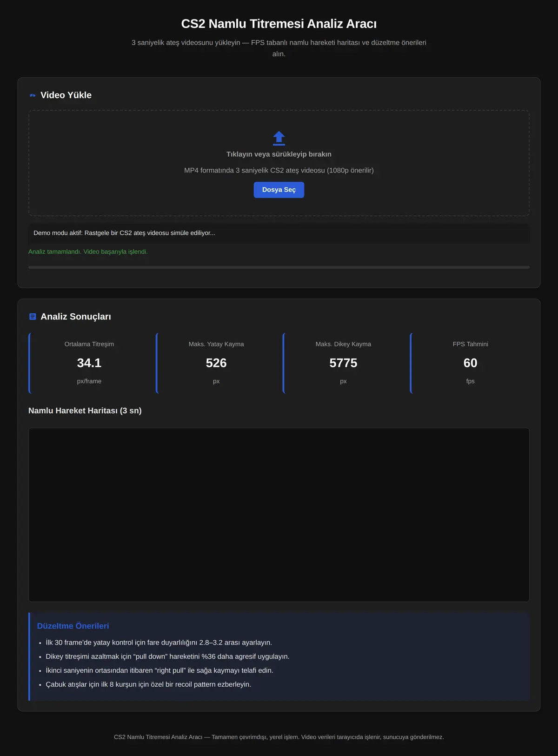Click the Namlu Hareket Haritası canvas
The image size is (558, 756).
click(279, 515)
